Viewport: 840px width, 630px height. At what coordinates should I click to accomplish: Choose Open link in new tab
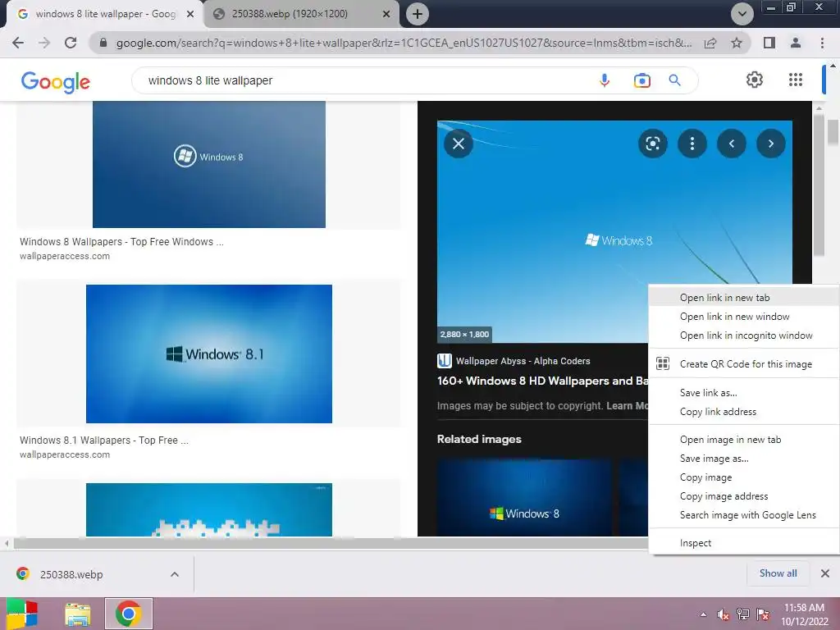coord(743,297)
